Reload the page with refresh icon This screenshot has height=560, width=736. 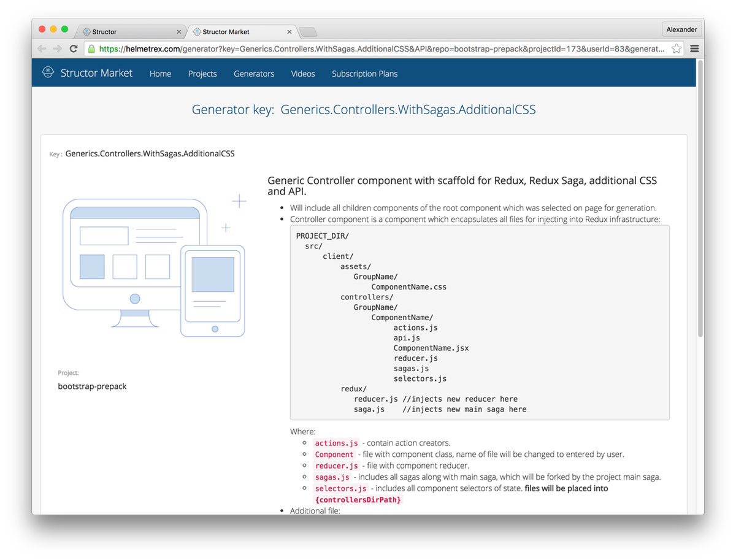click(x=74, y=48)
